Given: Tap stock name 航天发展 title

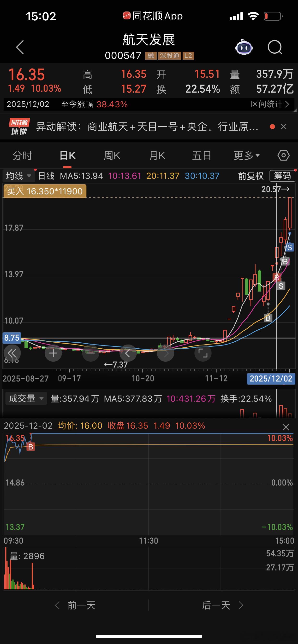Looking at the screenshot, I should coord(149,40).
